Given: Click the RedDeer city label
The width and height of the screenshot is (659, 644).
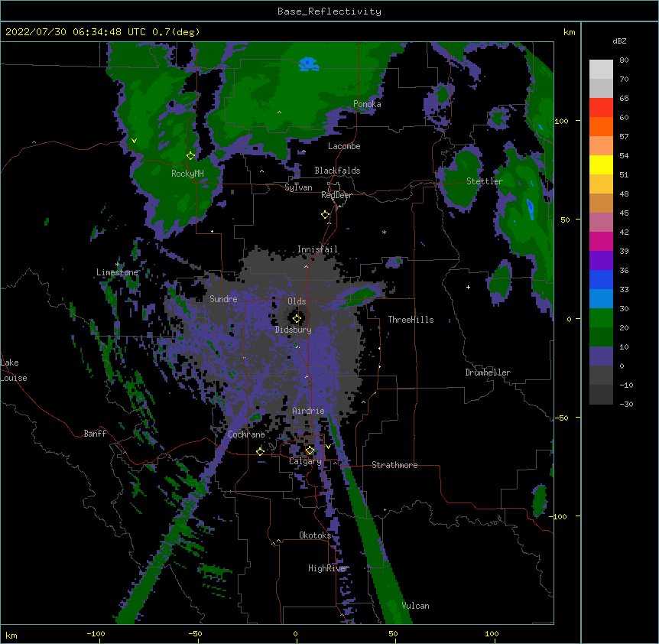Looking at the screenshot, I should click(x=336, y=195).
